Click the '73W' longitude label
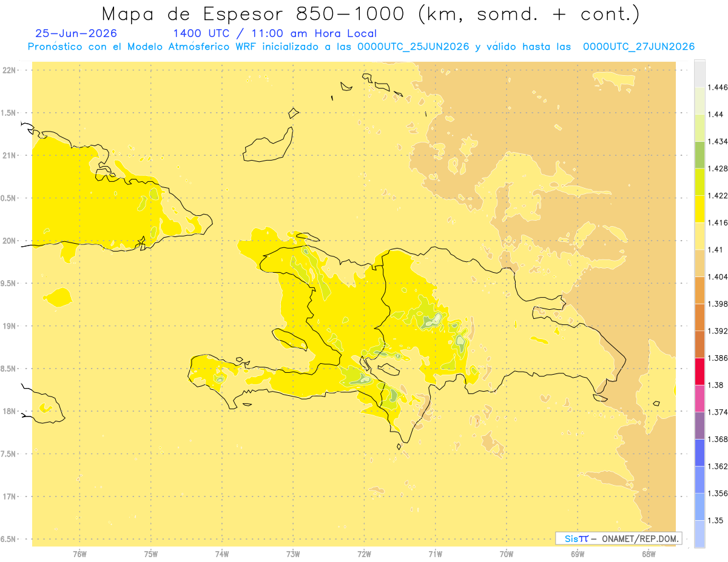The width and height of the screenshot is (728, 562). pyautogui.click(x=293, y=554)
